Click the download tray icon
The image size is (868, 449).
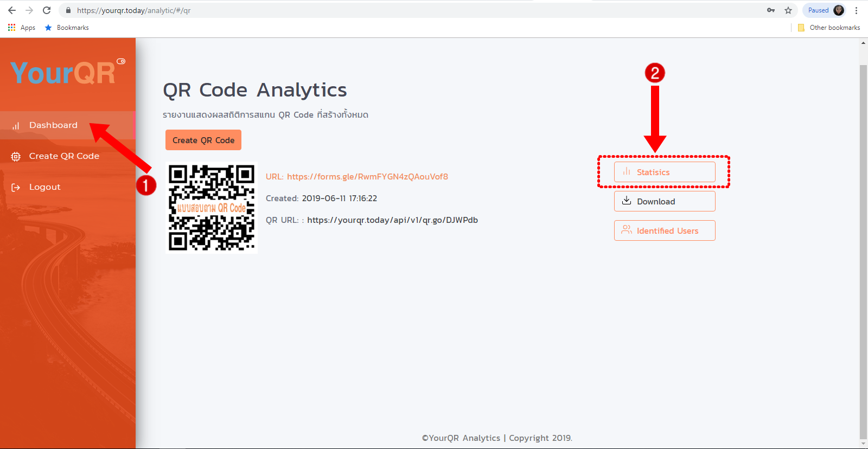[627, 201]
